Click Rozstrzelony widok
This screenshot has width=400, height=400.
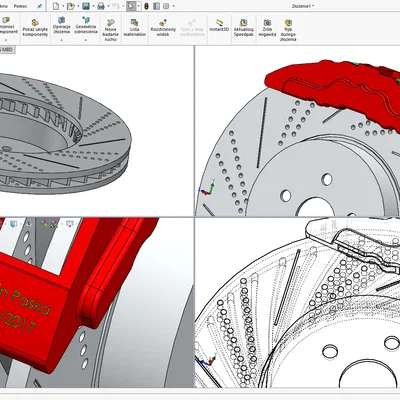[163, 28]
